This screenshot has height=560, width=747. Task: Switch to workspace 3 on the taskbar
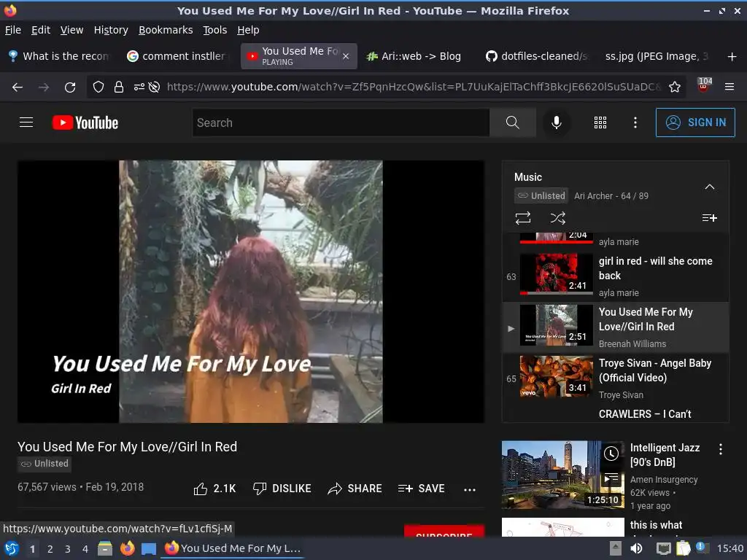(68, 549)
